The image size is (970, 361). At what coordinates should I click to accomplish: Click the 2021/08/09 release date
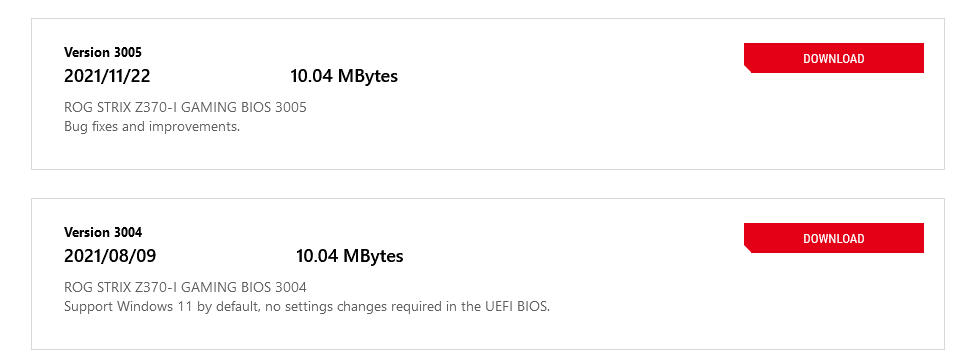[110, 256]
